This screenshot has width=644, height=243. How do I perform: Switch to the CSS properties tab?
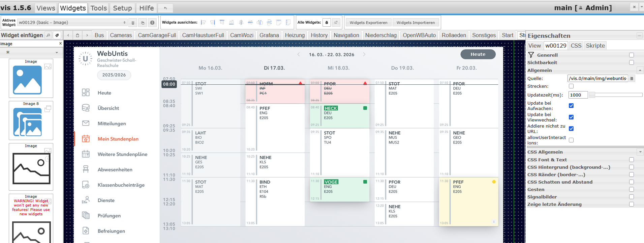coord(576,46)
